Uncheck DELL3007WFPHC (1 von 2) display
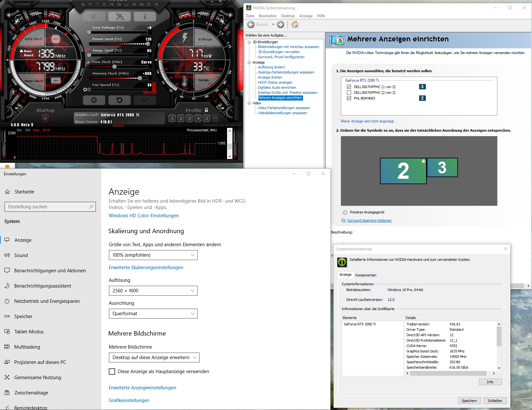Image resolution: width=532 pixels, height=410 pixels. (349, 87)
